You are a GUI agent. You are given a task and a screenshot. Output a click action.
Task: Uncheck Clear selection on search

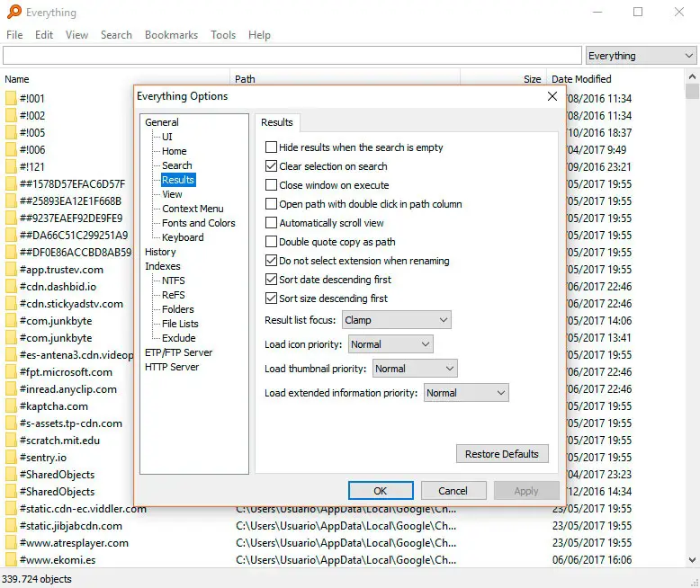point(271,166)
